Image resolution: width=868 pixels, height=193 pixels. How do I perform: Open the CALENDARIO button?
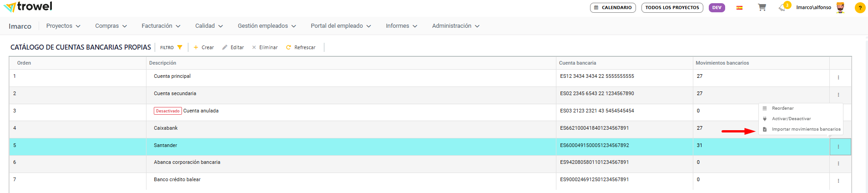(x=612, y=8)
